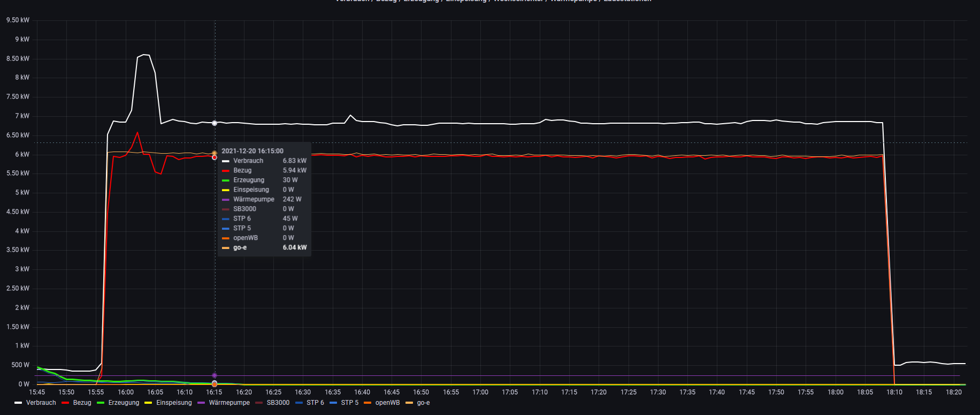Viewport: 980px width, 415px height.
Task: Open the red Bezug legend color swatch
Action: pyautogui.click(x=65, y=403)
